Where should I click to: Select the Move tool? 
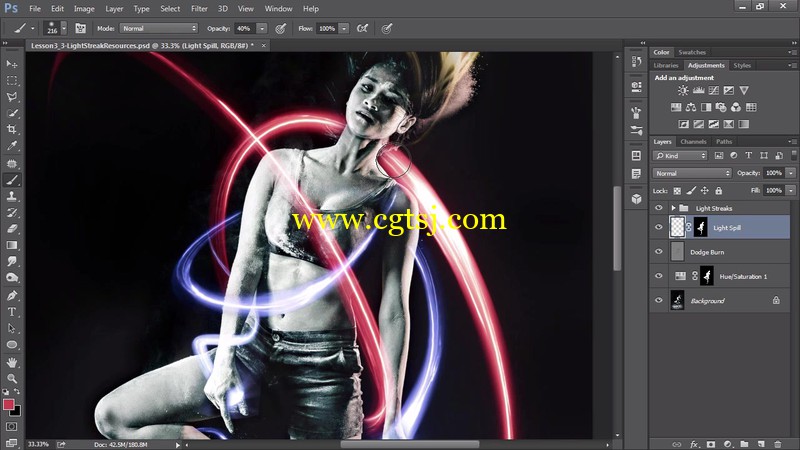click(x=12, y=64)
